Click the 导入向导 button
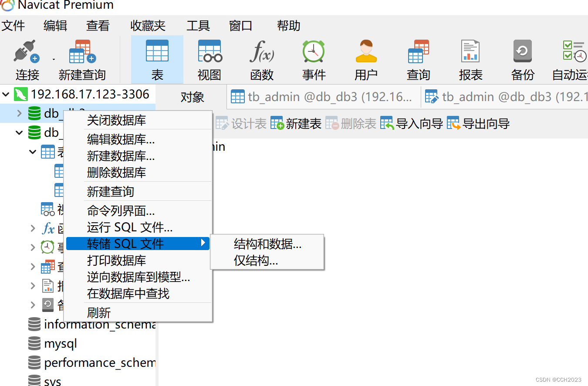Image resolution: width=588 pixels, height=386 pixels. tap(412, 124)
